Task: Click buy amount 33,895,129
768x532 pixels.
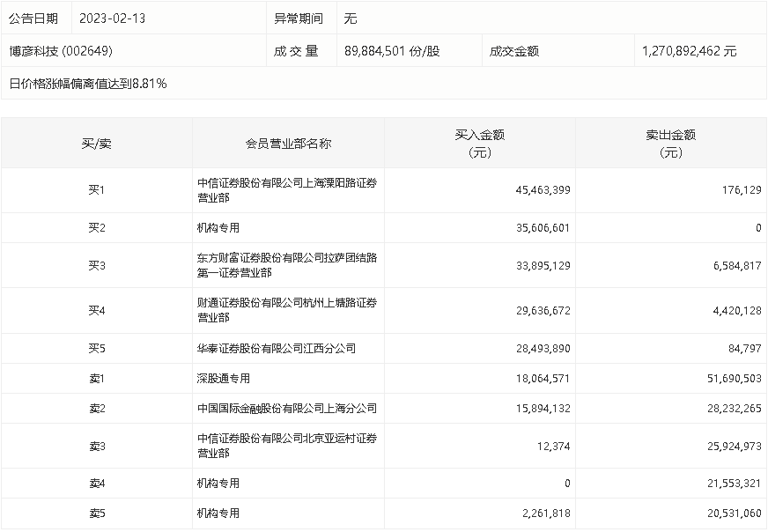Action: pyautogui.click(x=543, y=265)
